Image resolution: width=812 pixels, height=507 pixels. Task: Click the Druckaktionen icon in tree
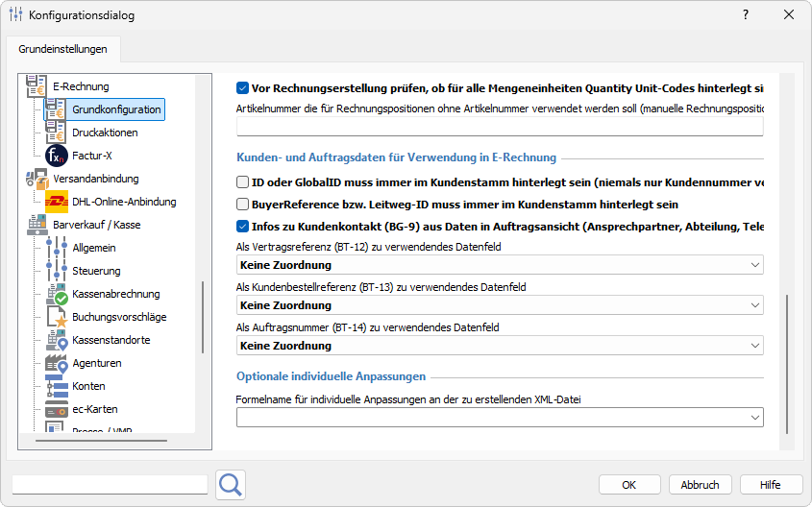[x=56, y=133]
